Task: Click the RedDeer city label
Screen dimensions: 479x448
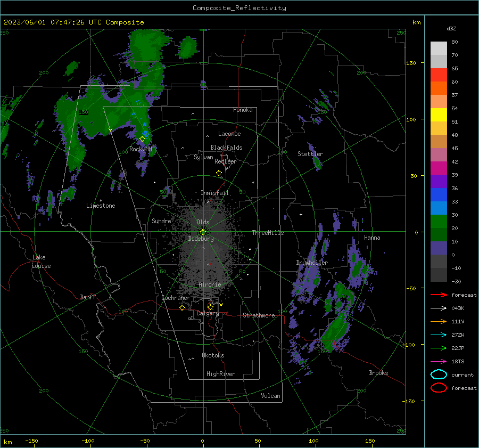Action: pos(226,161)
